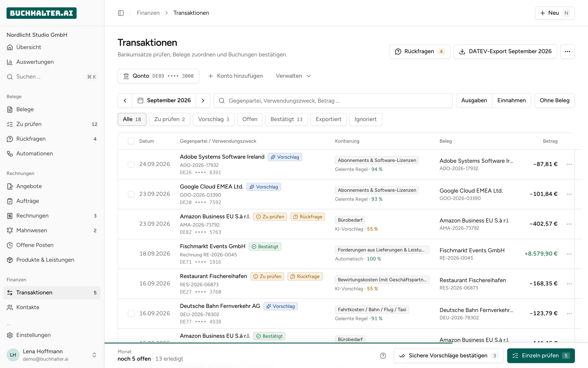Open the Rückfragen button with badge 4
Image resolution: width=588 pixels, height=368 pixels.
(420, 52)
